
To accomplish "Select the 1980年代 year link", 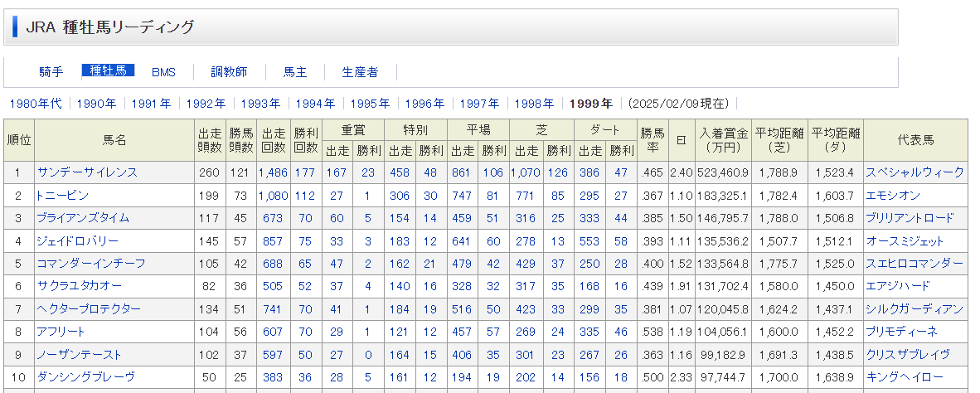I will pos(36,104).
